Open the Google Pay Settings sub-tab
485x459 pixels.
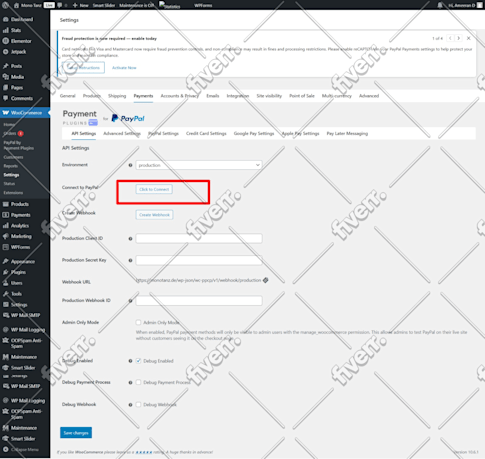[x=254, y=134]
